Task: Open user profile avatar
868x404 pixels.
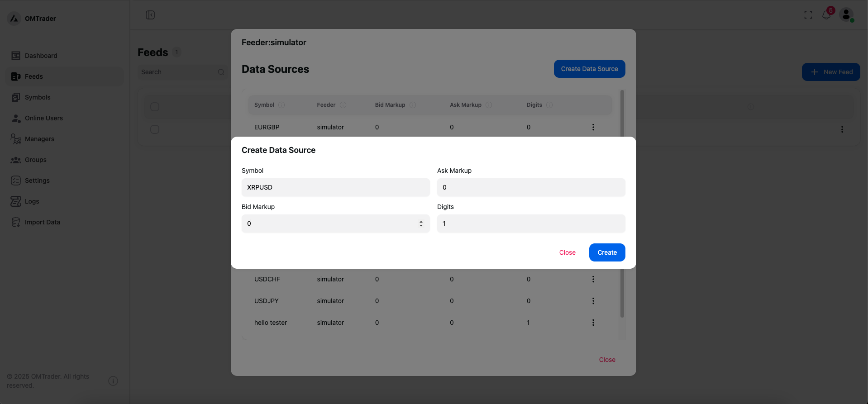Action: click(846, 14)
